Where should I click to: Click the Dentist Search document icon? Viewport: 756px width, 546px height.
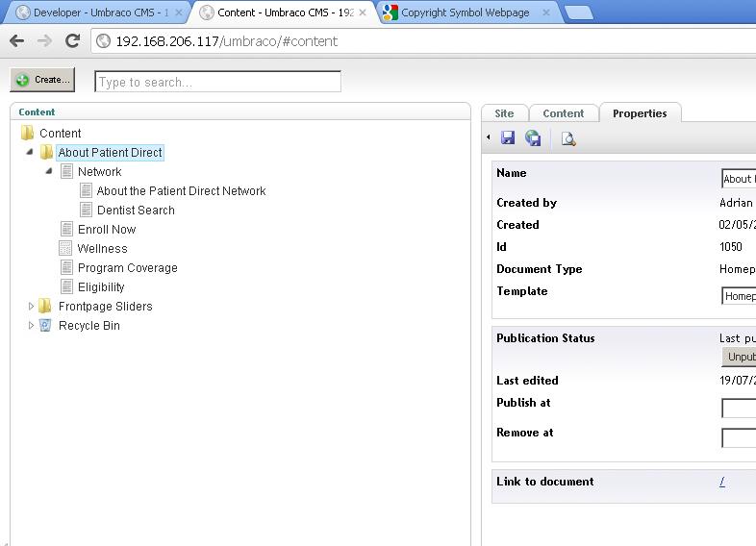click(86, 210)
